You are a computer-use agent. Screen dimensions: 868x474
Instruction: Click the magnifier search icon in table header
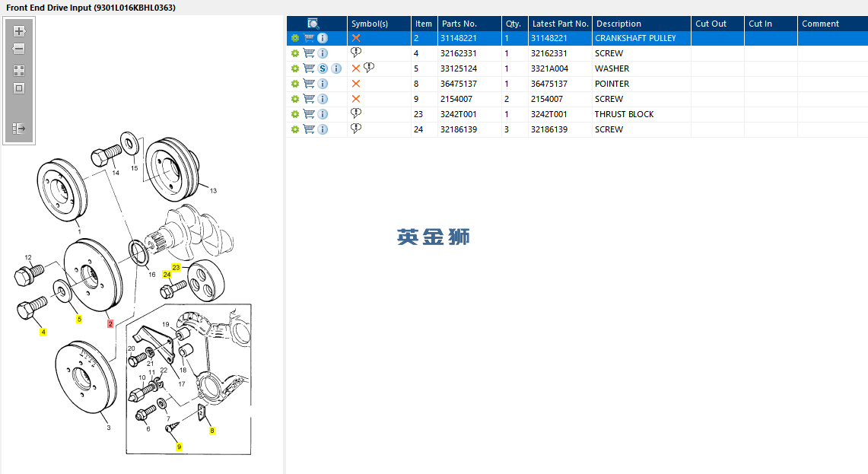coord(313,24)
